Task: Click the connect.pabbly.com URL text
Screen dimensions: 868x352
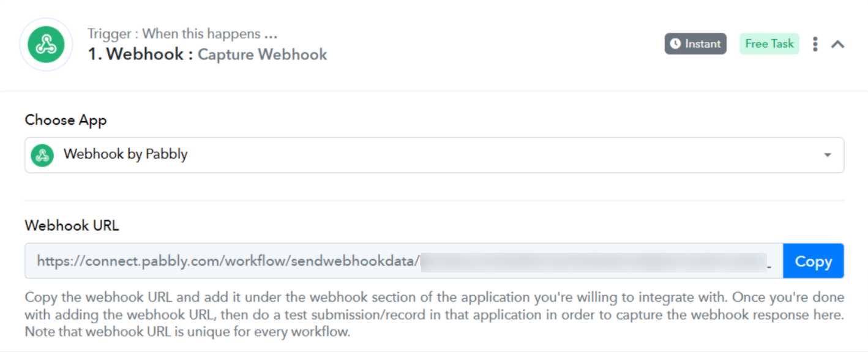Action: click(228, 261)
